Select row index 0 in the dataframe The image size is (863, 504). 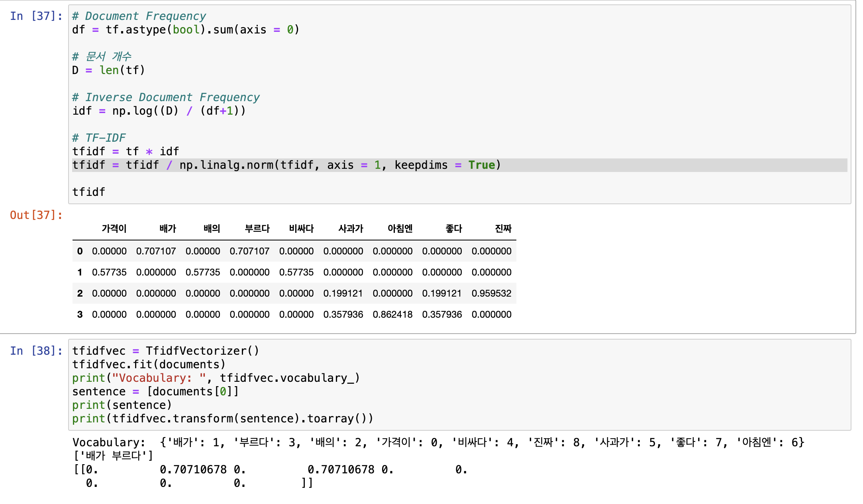[80, 251]
